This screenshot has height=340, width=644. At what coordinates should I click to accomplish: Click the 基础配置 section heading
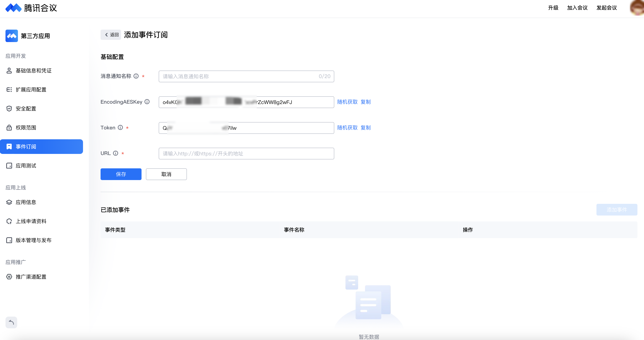112,57
